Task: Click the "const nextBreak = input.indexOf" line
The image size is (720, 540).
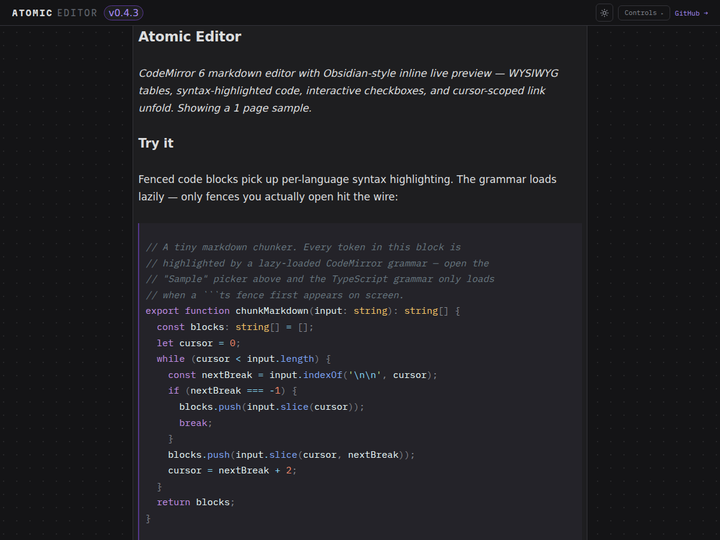Action: pyautogui.click(x=303, y=375)
